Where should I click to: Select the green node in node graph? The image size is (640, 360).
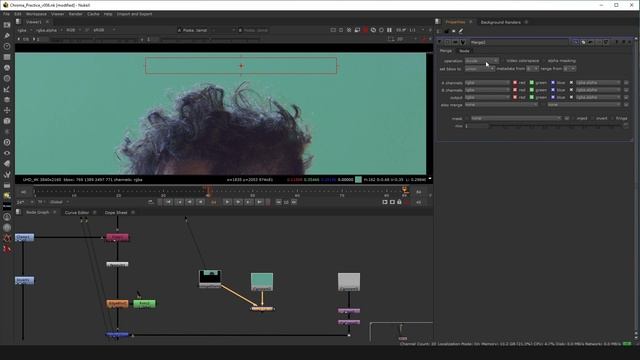144,304
